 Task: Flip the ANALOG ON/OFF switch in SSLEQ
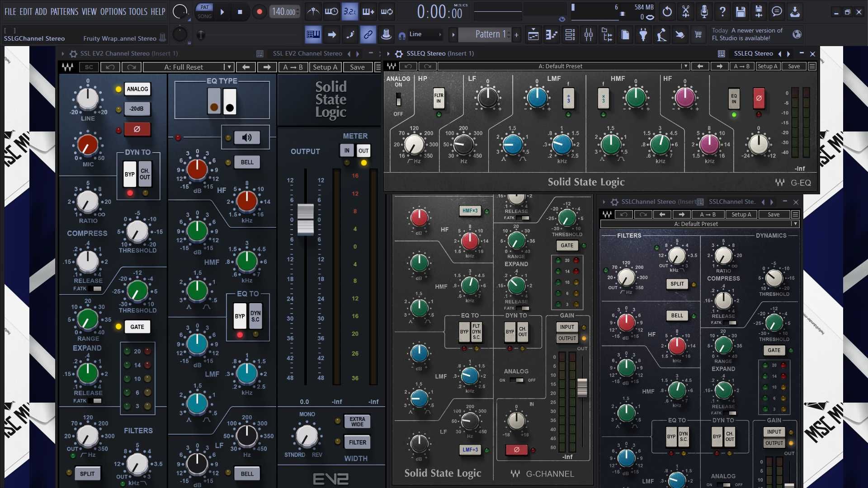(x=398, y=99)
